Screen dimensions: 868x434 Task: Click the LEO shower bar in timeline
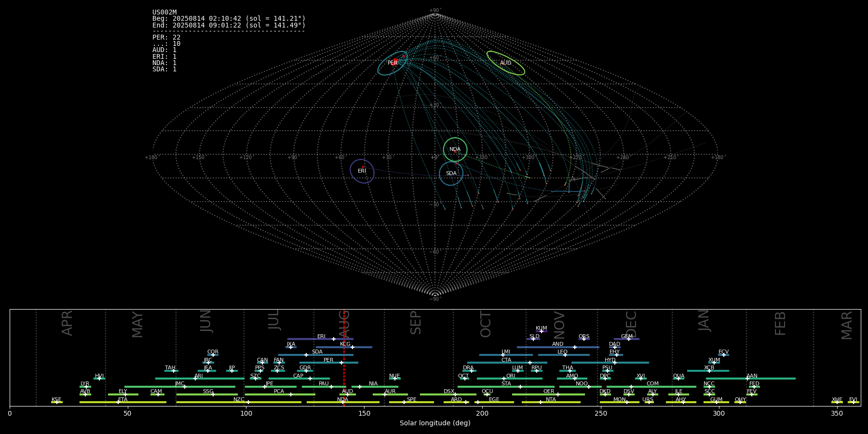coord(564,355)
